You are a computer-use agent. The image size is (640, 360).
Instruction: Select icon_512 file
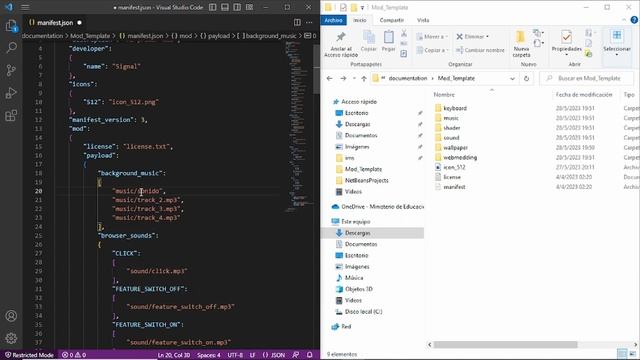coord(454,167)
